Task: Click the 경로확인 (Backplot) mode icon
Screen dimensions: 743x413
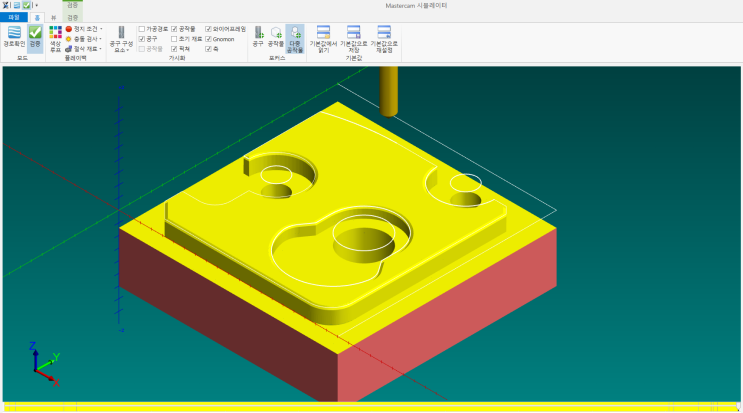Action: (x=13, y=38)
